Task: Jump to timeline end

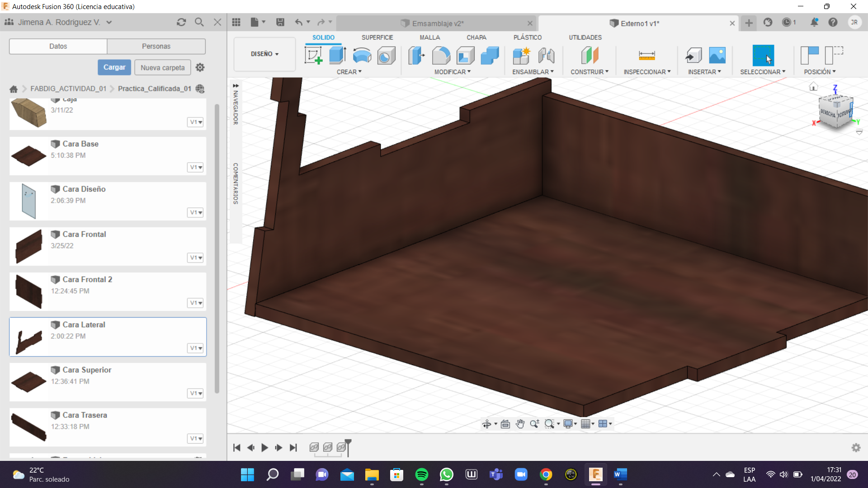Action: (293, 447)
